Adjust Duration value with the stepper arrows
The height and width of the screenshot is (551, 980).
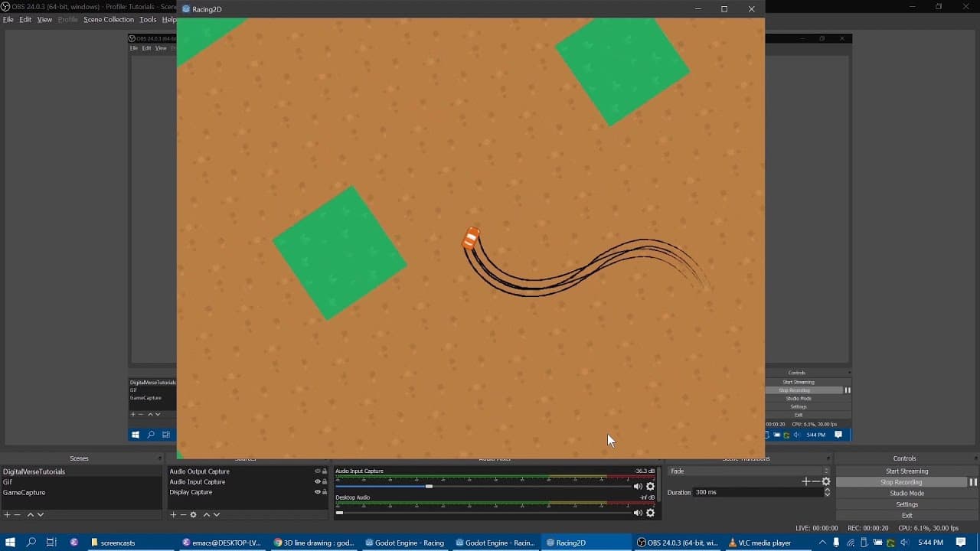click(x=827, y=492)
